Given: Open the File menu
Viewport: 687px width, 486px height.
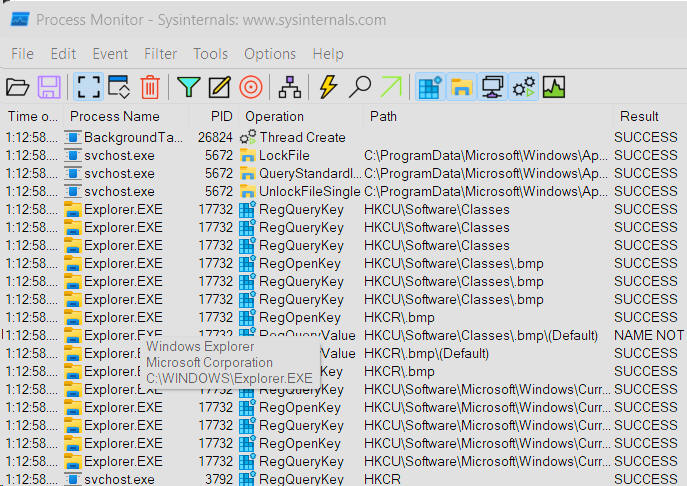Looking at the screenshot, I should click(x=22, y=54).
